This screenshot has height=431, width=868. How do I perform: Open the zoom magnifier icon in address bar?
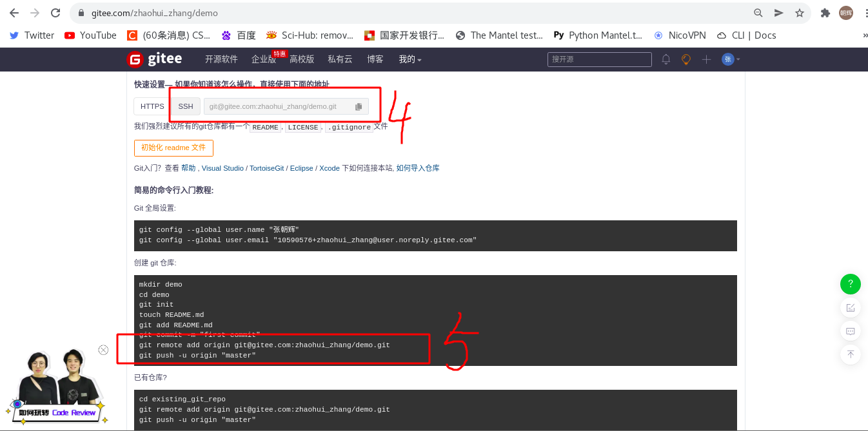758,13
